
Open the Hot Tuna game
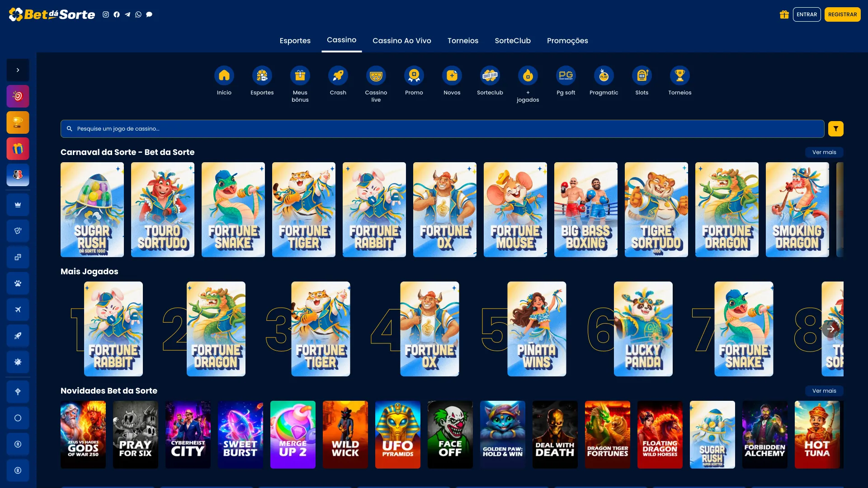[x=817, y=435]
